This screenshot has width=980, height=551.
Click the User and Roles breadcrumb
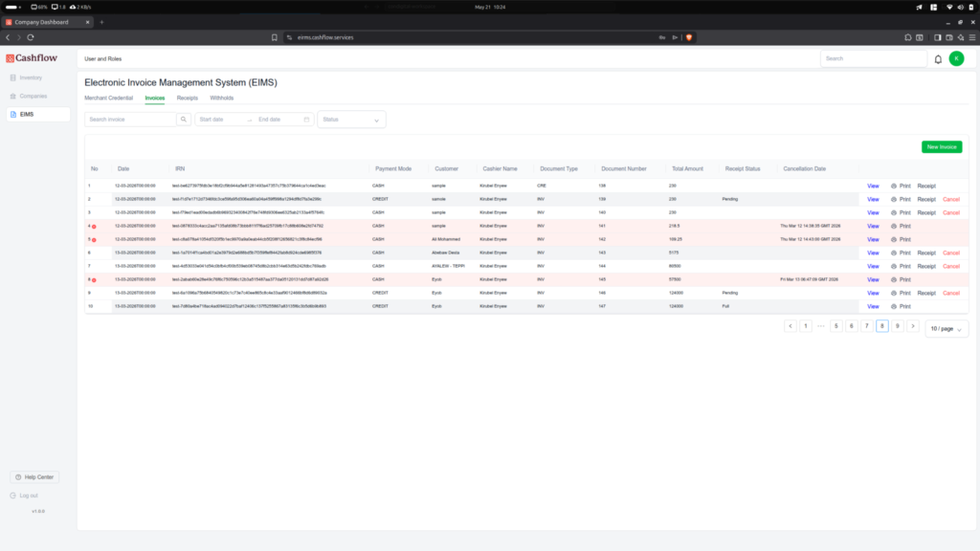tap(103, 59)
